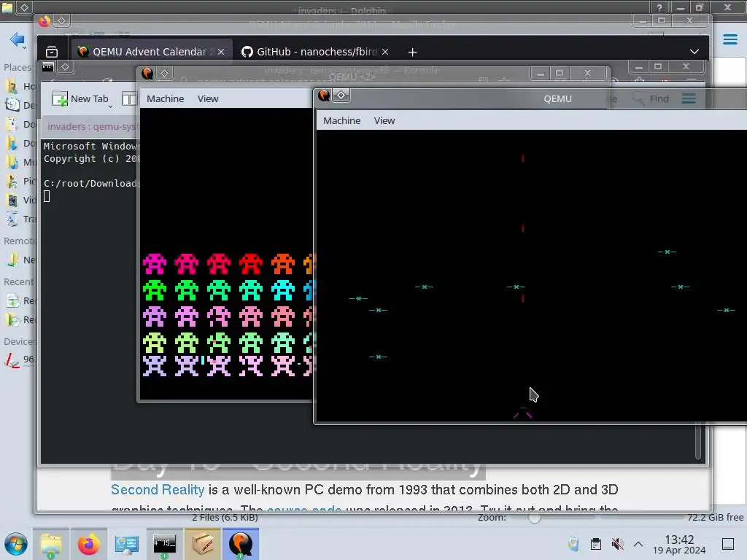
Task: Switch to Konsole from the taskbar
Action: pyautogui.click(x=164, y=544)
